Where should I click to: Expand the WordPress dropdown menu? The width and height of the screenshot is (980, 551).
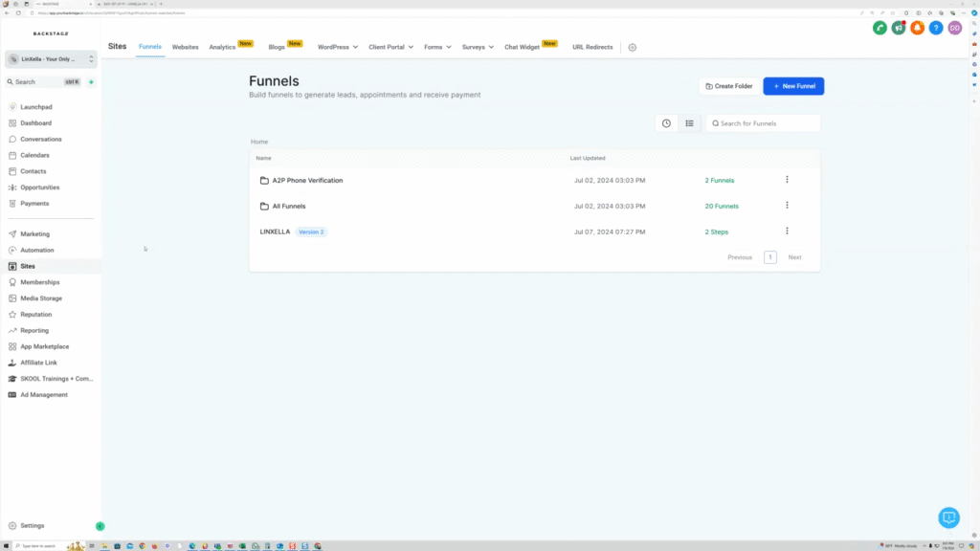coord(337,47)
